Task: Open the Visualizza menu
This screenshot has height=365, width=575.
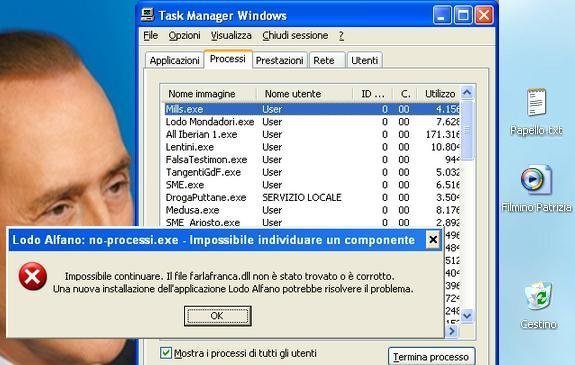Action: point(231,36)
